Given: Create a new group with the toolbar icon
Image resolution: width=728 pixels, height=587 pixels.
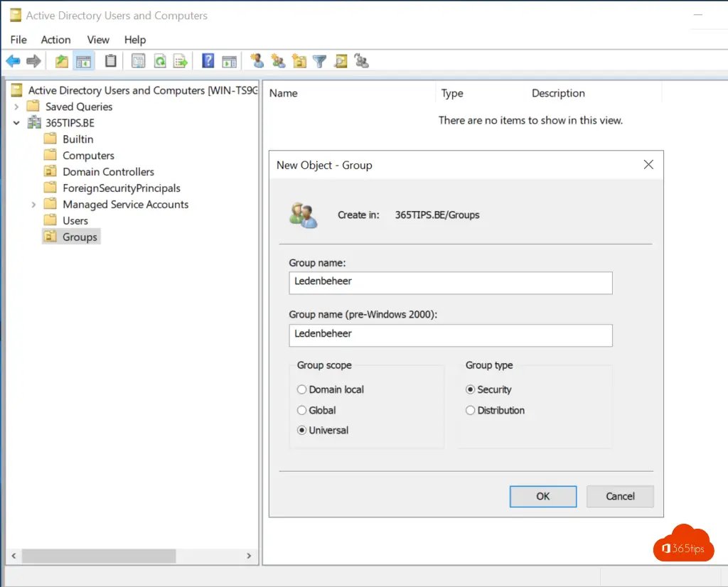Looking at the screenshot, I should pyautogui.click(x=278, y=61).
